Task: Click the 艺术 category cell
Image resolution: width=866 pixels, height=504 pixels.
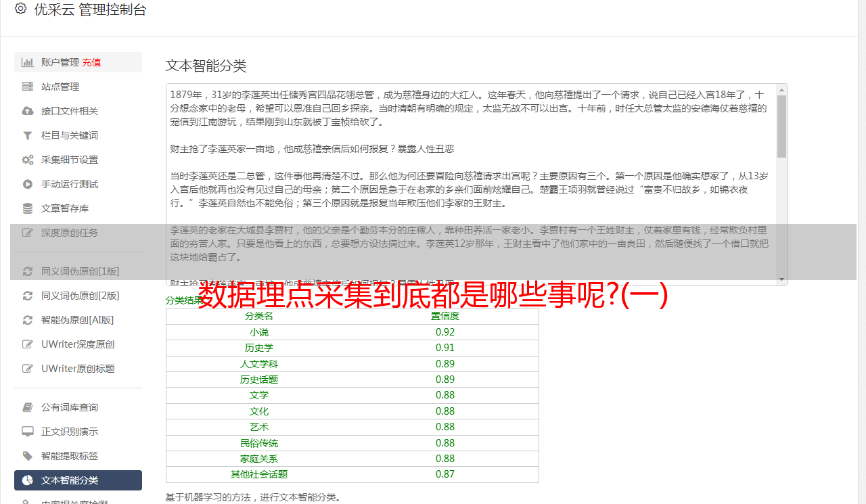Action: pos(259,427)
